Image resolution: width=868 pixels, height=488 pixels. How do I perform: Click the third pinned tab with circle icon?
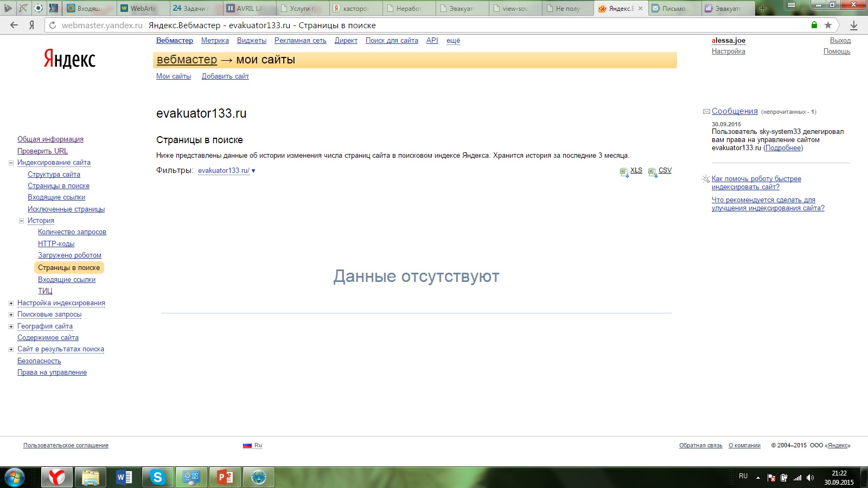(x=38, y=8)
